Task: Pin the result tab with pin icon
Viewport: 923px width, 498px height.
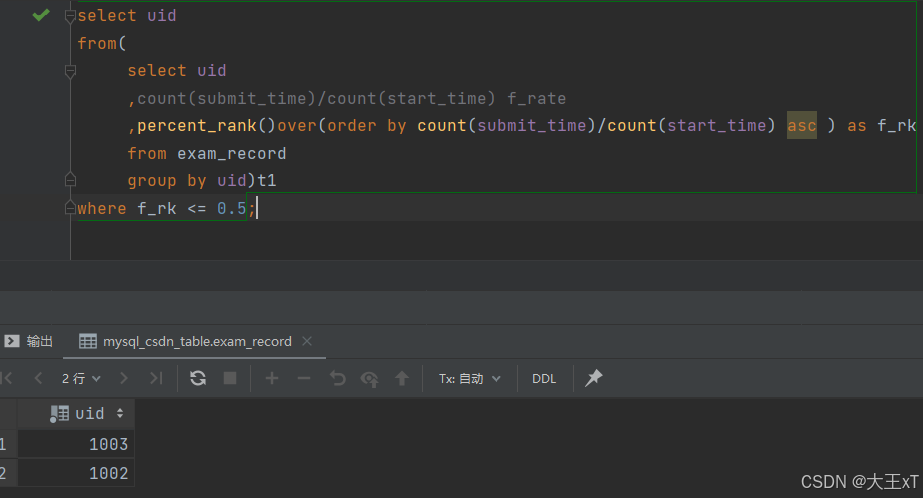Action: click(593, 378)
